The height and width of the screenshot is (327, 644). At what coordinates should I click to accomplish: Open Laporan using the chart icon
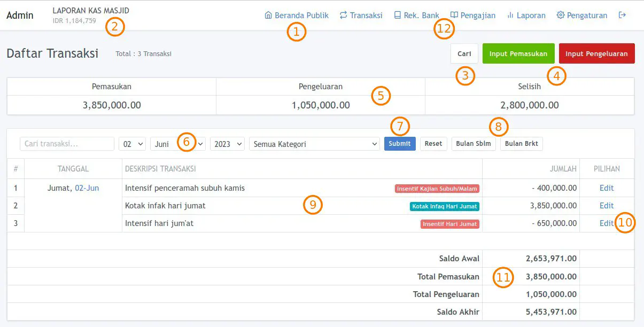pyautogui.click(x=510, y=15)
